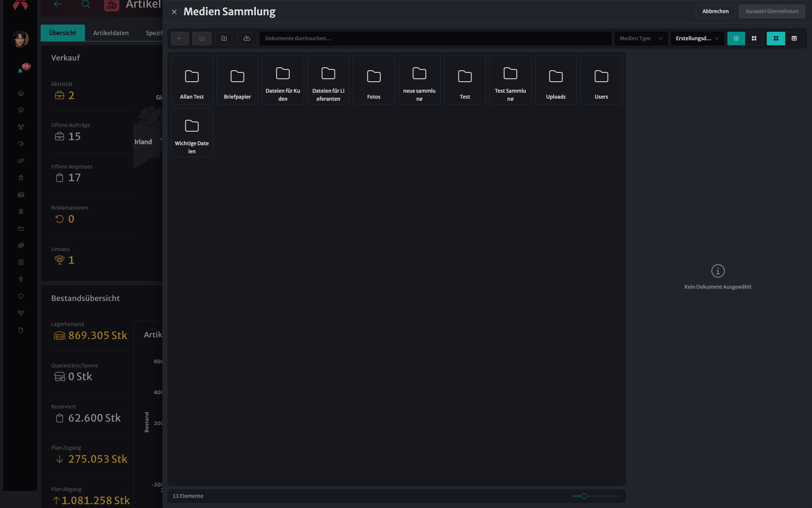Select the active teal grid tile view toggle

click(776, 39)
